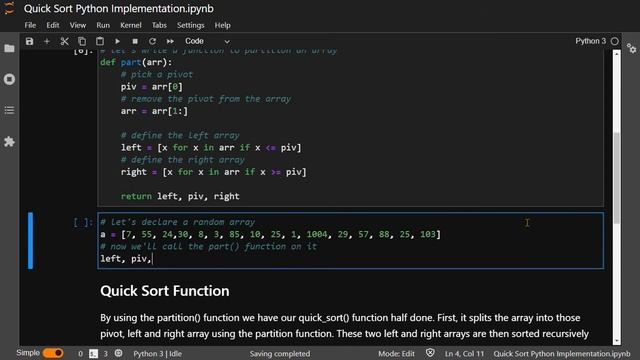
Task: Click the kernel status circle indicator
Action: (615, 41)
